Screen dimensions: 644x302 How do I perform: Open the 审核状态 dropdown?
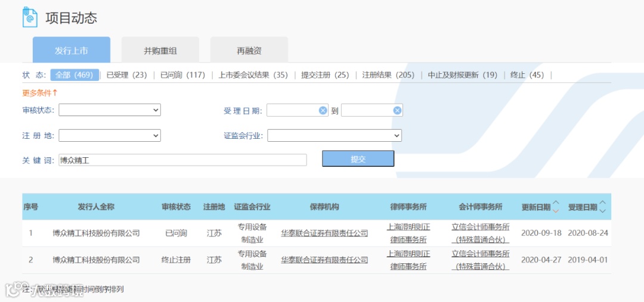(x=110, y=110)
